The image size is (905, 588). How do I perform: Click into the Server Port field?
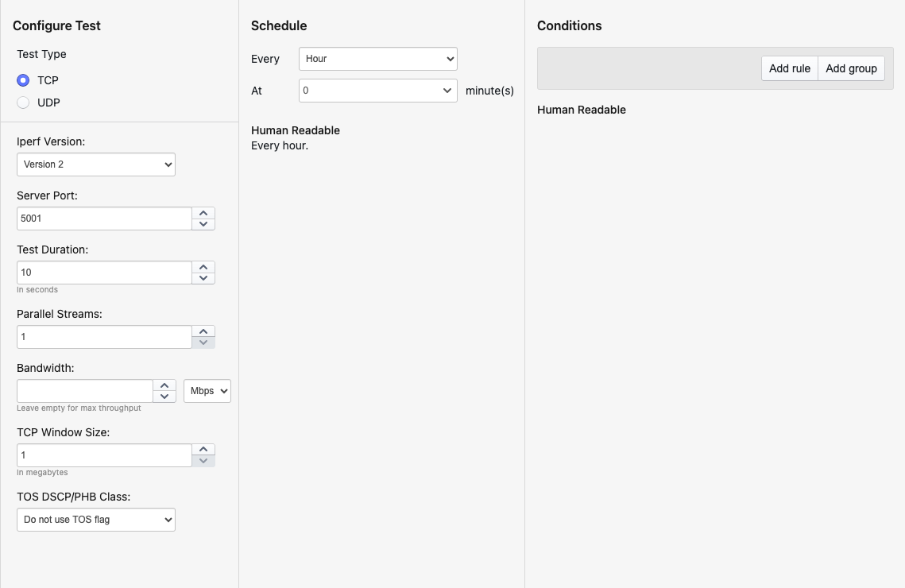(103, 219)
